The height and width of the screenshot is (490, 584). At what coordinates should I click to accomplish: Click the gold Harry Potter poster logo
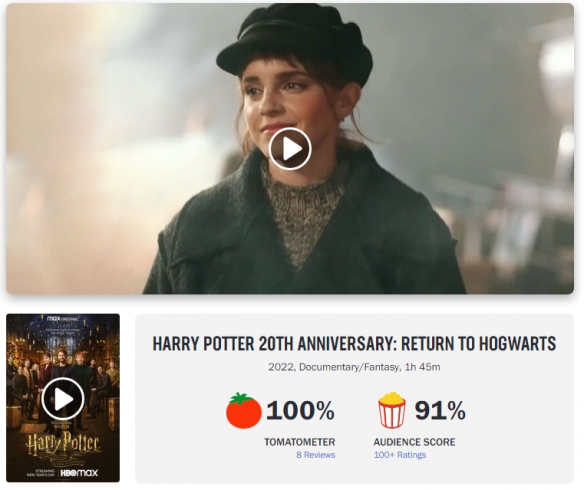[63, 445]
